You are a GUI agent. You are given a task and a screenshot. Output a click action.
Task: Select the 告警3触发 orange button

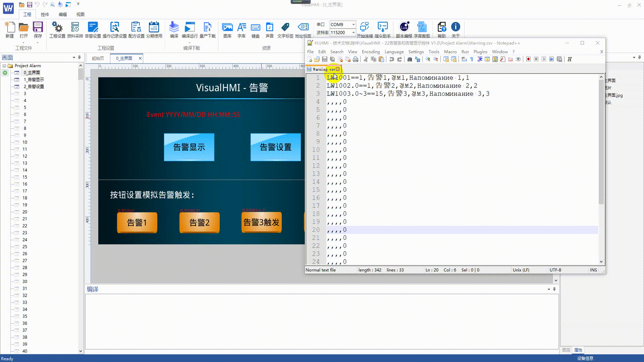pyautogui.click(x=261, y=222)
